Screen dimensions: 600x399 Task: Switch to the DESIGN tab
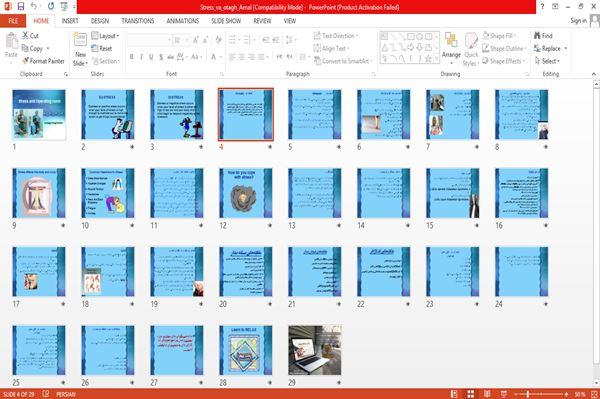100,21
